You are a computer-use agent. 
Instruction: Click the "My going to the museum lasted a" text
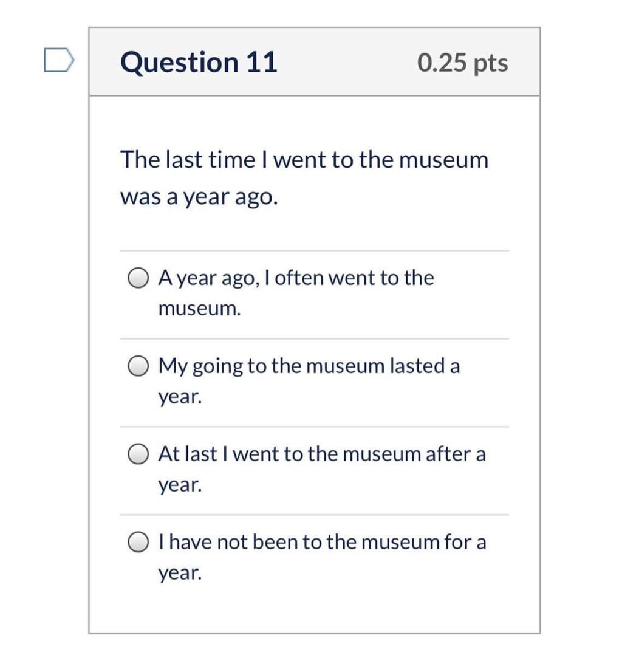point(309,366)
